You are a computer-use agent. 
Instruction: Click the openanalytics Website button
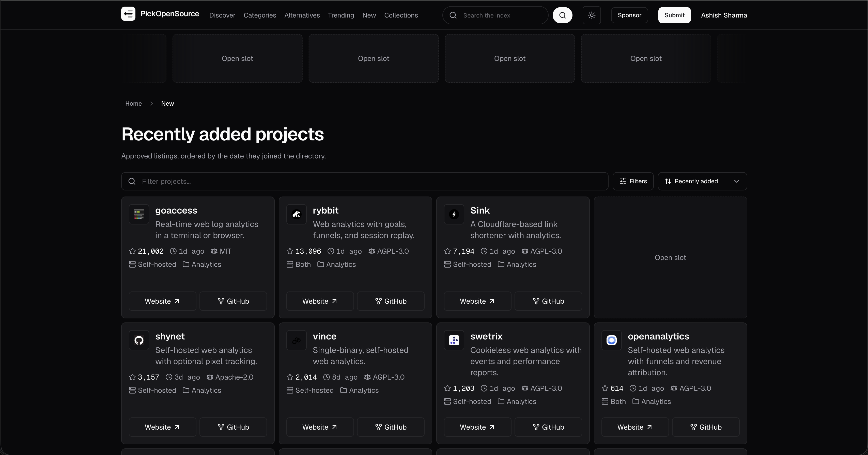pyautogui.click(x=635, y=427)
